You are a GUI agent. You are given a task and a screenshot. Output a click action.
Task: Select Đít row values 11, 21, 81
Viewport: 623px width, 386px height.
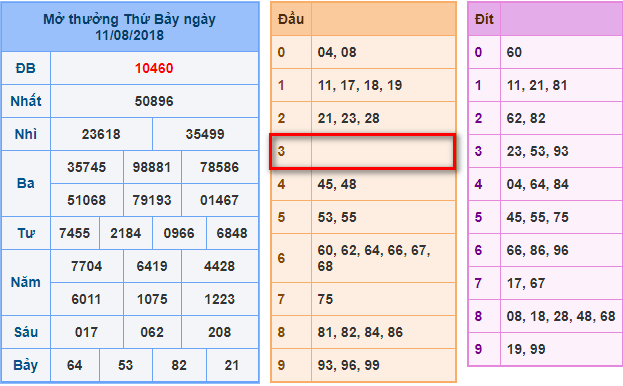(x=537, y=85)
